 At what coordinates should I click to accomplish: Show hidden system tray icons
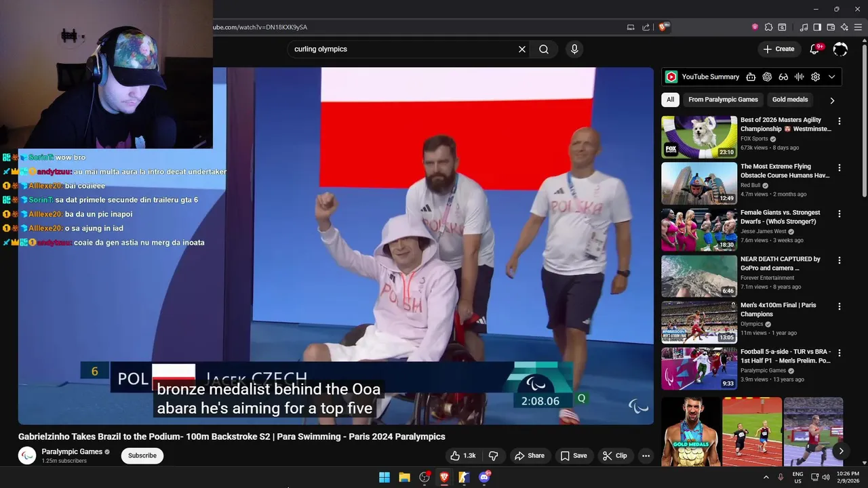[766, 477]
